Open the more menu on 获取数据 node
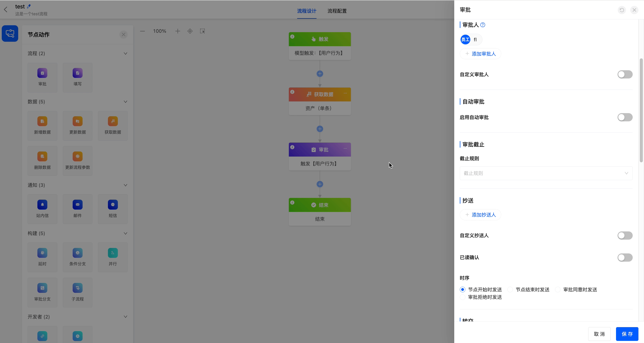The image size is (644, 343). (x=345, y=93)
